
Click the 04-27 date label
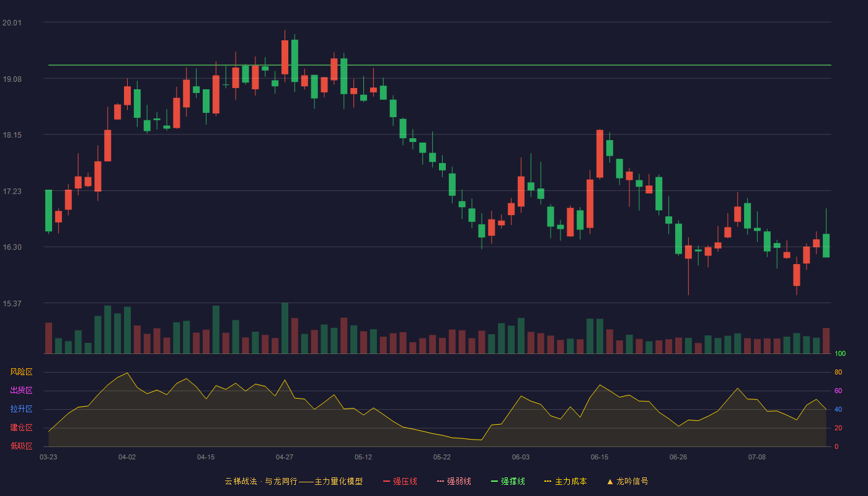click(x=285, y=457)
